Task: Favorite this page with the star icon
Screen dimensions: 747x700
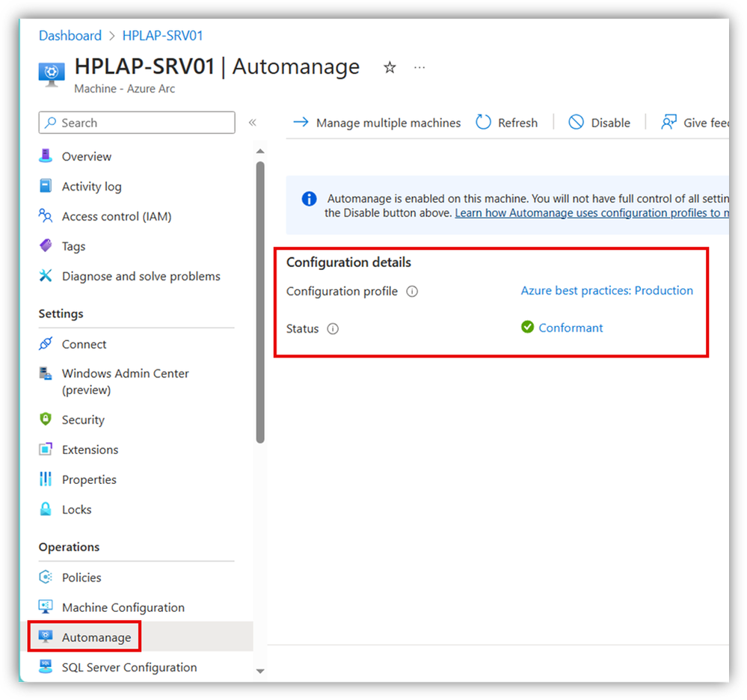Action: pyautogui.click(x=390, y=67)
